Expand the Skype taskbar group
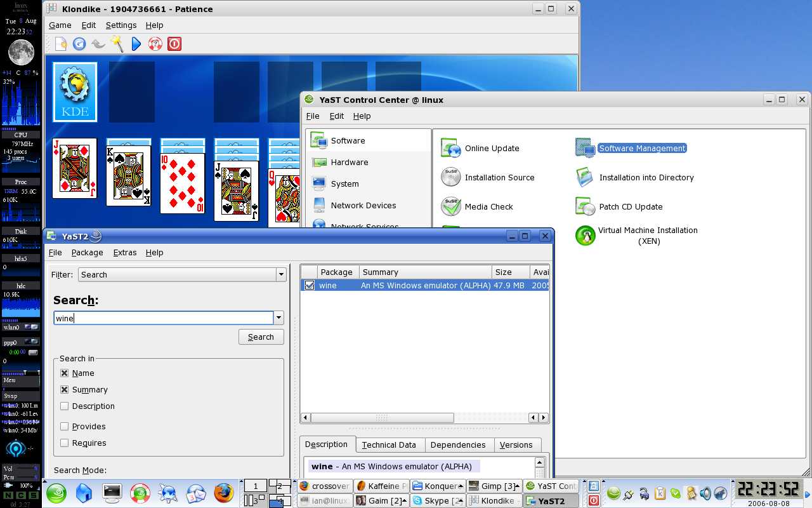 462,501
